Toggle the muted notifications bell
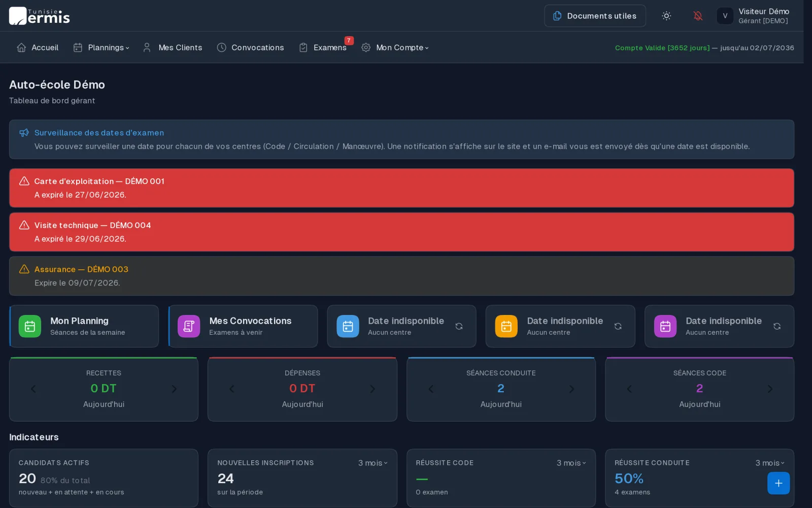This screenshot has height=508, width=812. [x=698, y=16]
